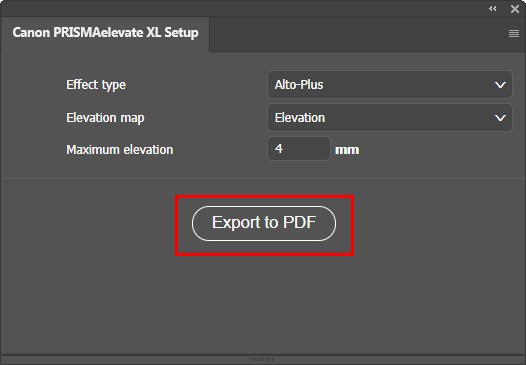526x365 pixels.
Task: Click the separator line above Export to PDF
Action: pos(263,178)
